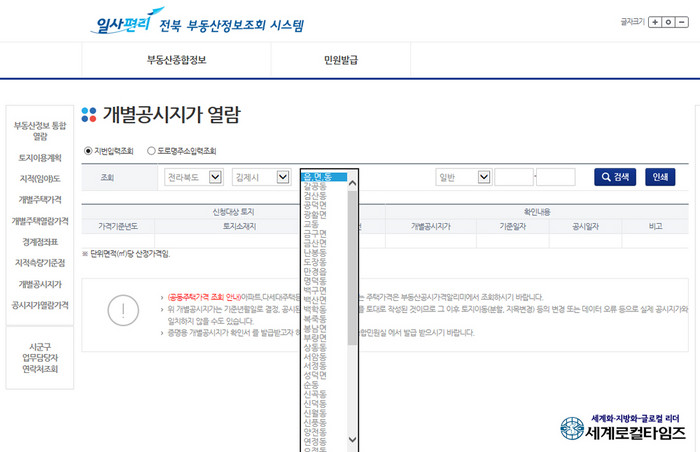Select the 지번입력조회 radio button
This screenshot has width=700, height=452.
tap(88, 151)
